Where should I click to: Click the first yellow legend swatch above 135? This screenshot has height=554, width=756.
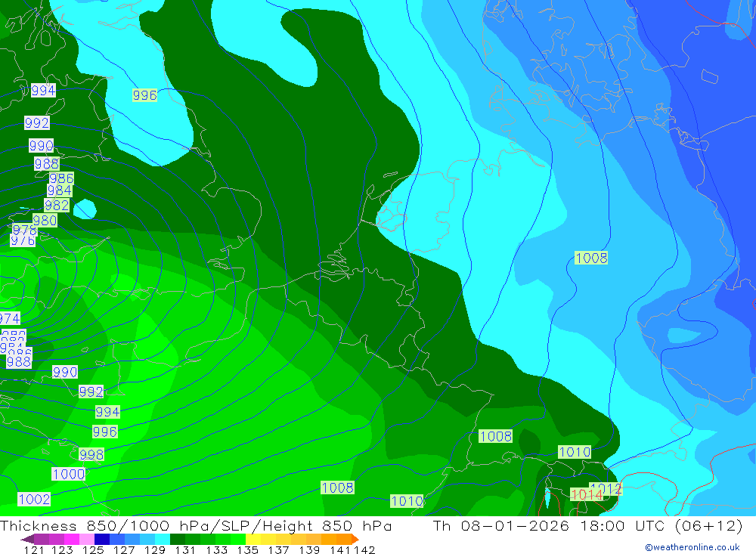(253, 539)
